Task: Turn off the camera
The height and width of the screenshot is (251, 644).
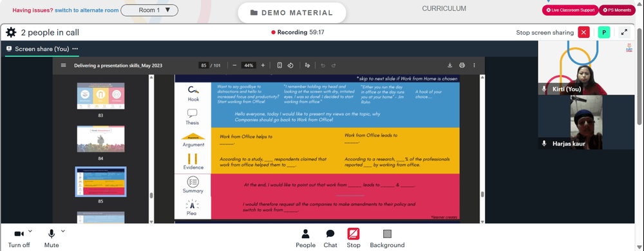Action: [19, 239]
